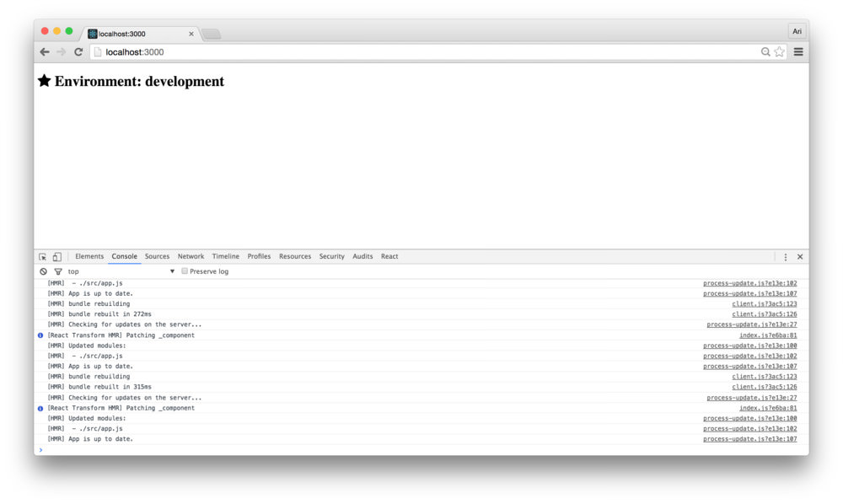Click the browser back arrow
The height and width of the screenshot is (504, 843).
[45, 52]
